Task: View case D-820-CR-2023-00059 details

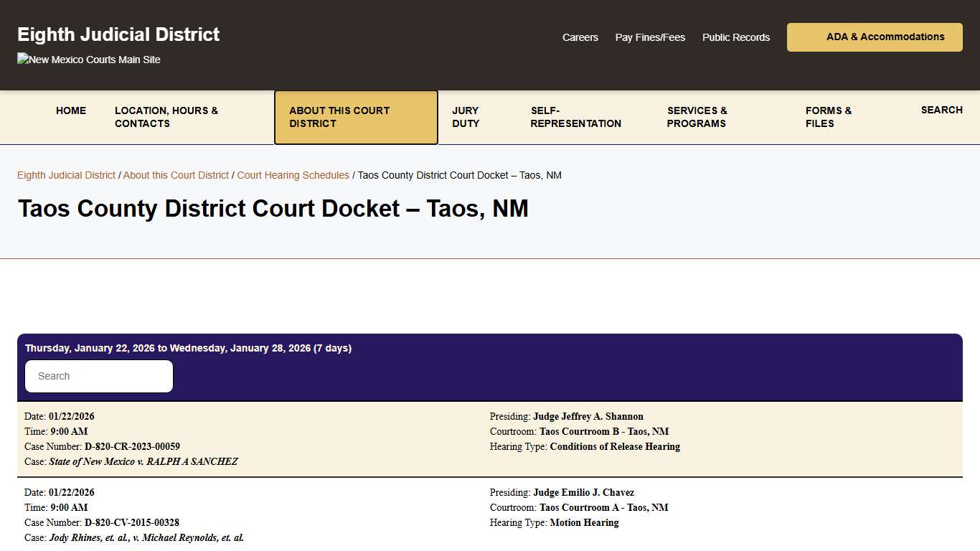Action: pyautogui.click(x=132, y=446)
